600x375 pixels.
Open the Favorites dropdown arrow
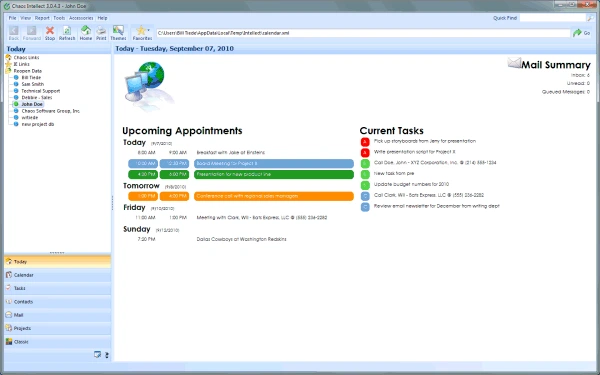click(148, 30)
